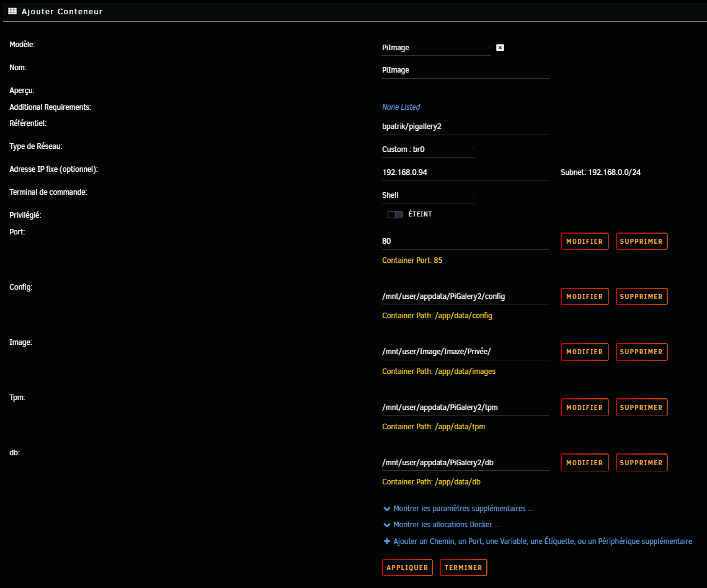Click MODIFIER for Port 80
This screenshot has width=707, height=588.
(x=584, y=241)
